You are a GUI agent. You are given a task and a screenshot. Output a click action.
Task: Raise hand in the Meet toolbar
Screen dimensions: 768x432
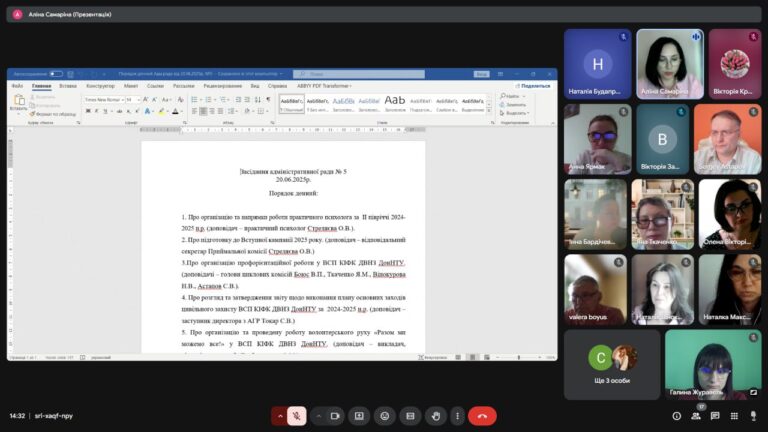coord(435,416)
